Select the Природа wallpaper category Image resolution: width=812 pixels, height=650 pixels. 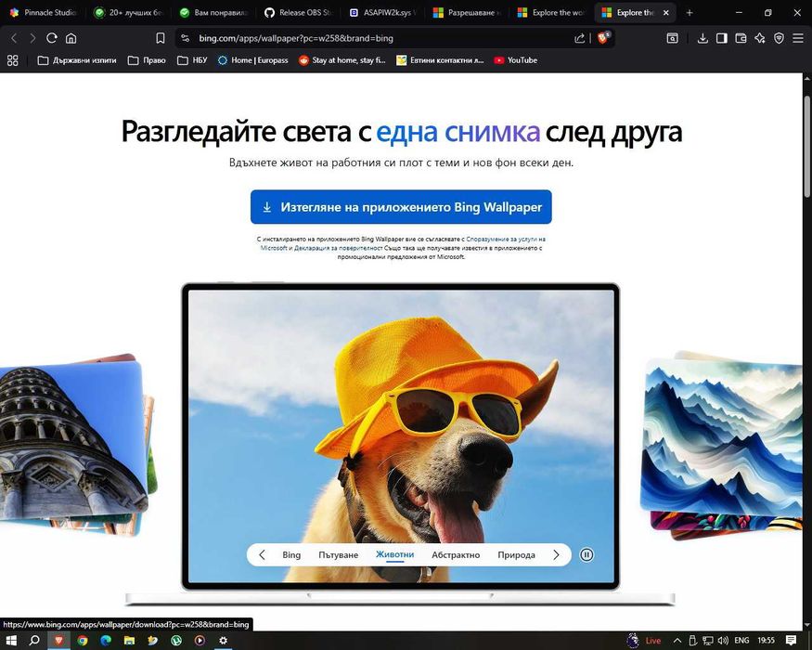[516, 555]
